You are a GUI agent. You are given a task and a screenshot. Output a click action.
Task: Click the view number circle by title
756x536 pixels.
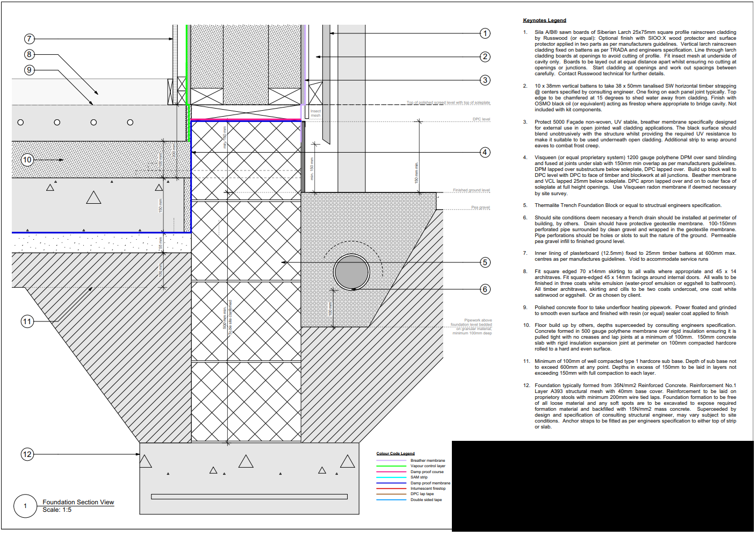(x=25, y=506)
